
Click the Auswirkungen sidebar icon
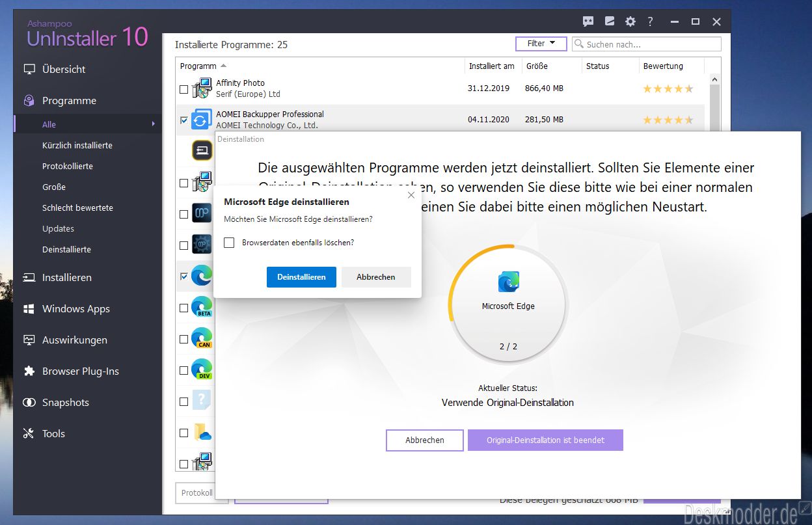pos(29,340)
